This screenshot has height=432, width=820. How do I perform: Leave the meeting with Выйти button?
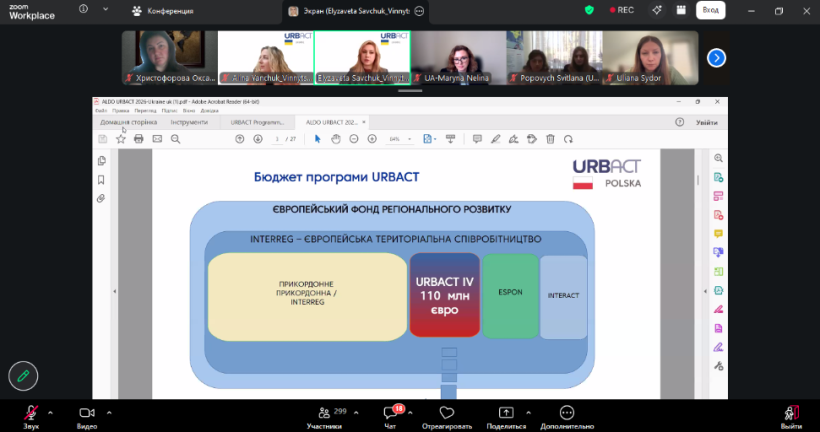click(791, 415)
